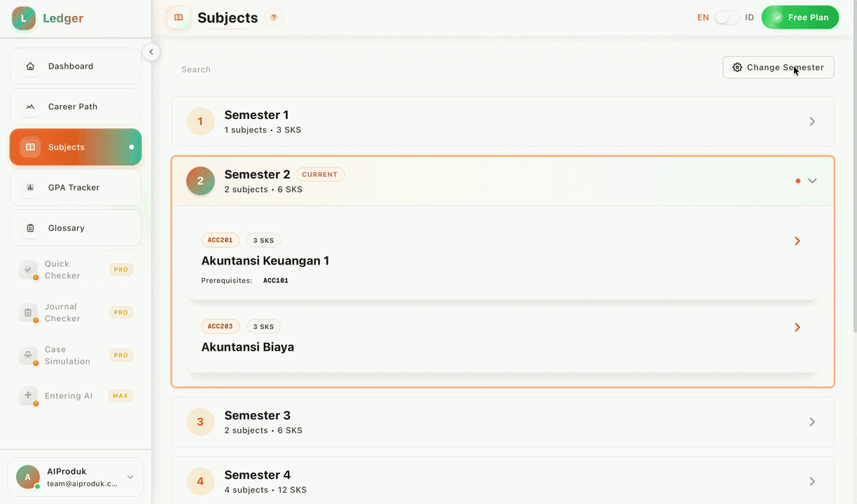Click the Case Simulation icon
The height and width of the screenshot is (504, 857).
(x=28, y=356)
